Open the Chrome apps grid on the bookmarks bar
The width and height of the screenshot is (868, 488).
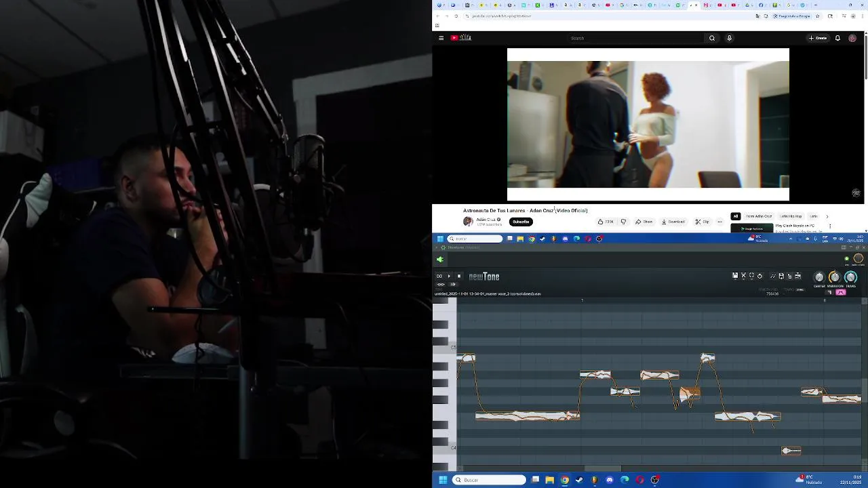click(437, 25)
